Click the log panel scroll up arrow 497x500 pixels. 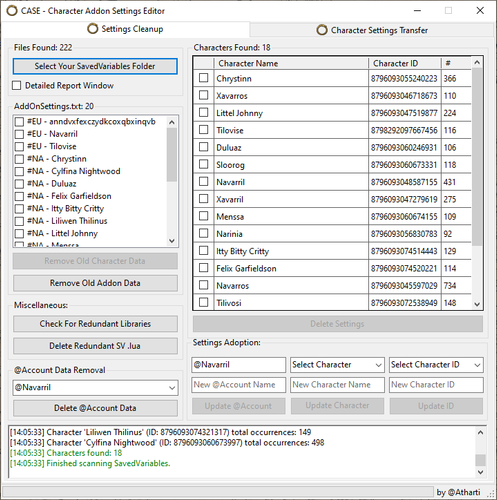(480, 433)
